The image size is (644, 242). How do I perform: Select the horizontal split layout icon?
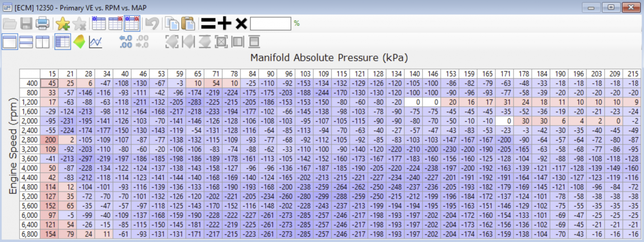tap(26, 42)
